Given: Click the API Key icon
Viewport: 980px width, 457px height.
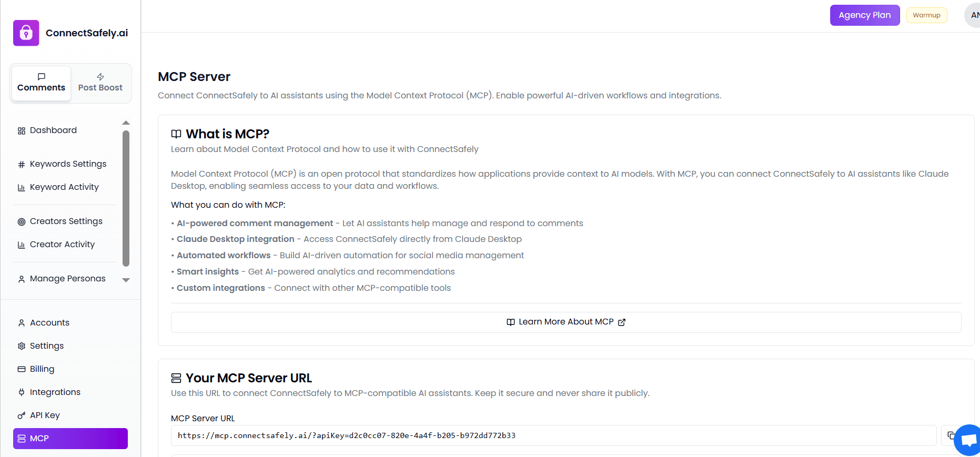Looking at the screenshot, I should coord(21,415).
